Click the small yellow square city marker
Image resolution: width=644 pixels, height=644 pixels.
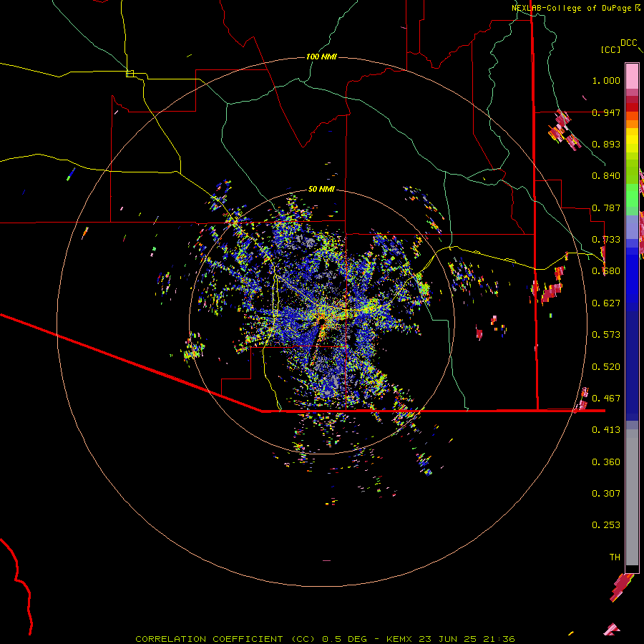pos(130,74)
